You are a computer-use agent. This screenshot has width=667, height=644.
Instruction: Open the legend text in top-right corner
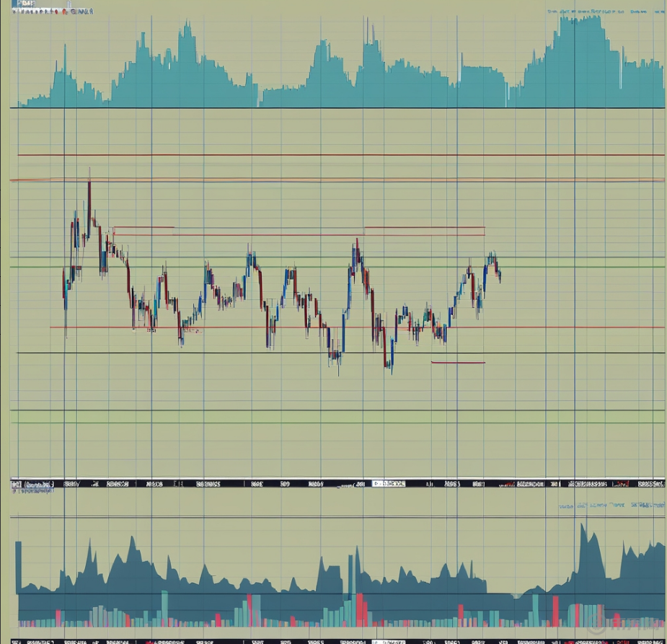[x=604, y=12]
